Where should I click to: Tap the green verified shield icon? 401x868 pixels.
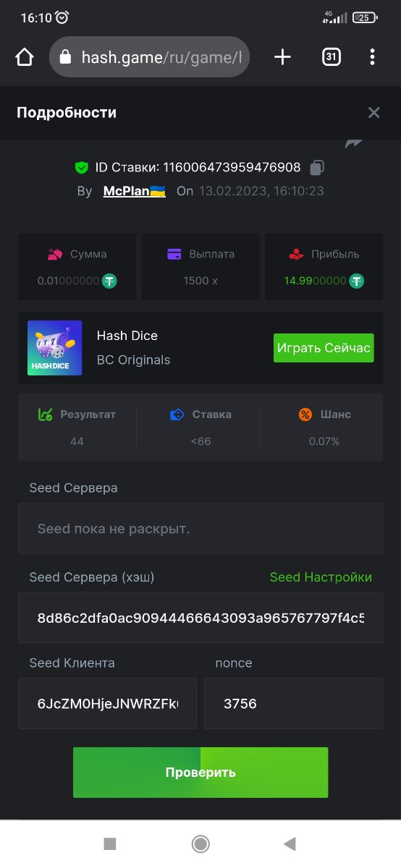point(82,168)
